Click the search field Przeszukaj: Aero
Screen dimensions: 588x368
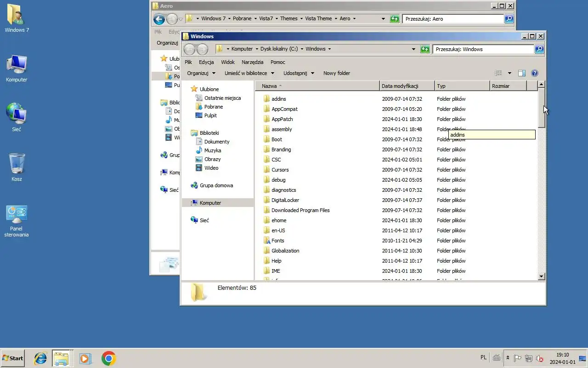[x=453, y=19]
